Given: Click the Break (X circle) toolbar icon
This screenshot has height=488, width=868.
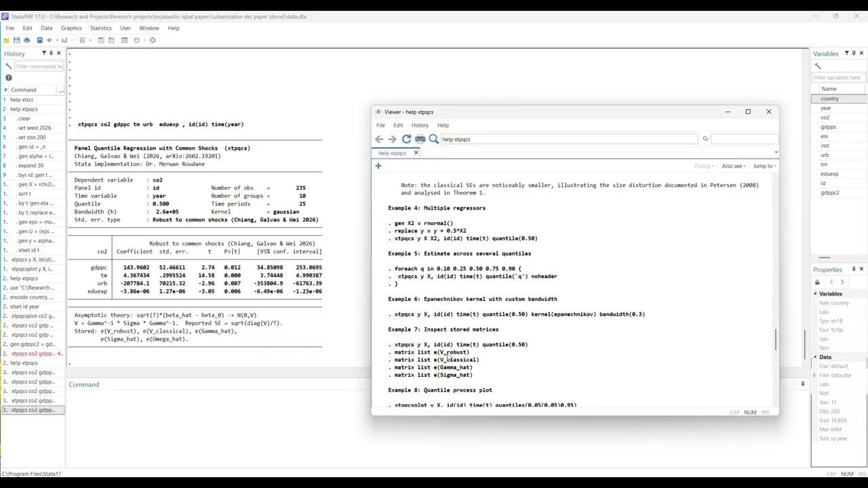Looking at the screenshot, I should (x=153, y=40).
